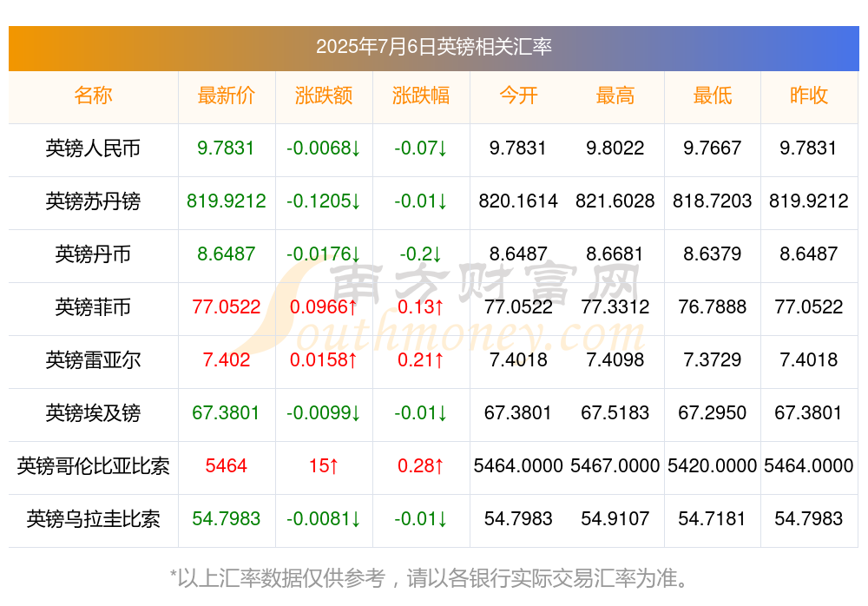Select low value 67.2950
Screen dimensions: 868x606
pos(713,412)
